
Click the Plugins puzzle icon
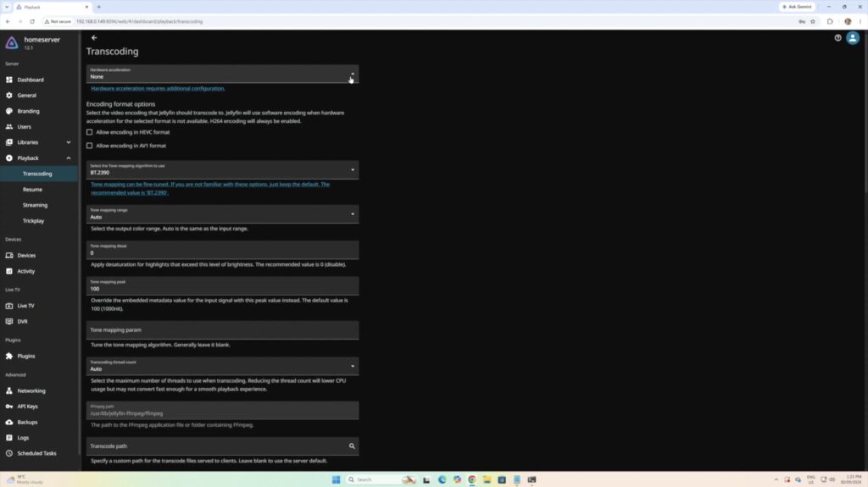8,357
